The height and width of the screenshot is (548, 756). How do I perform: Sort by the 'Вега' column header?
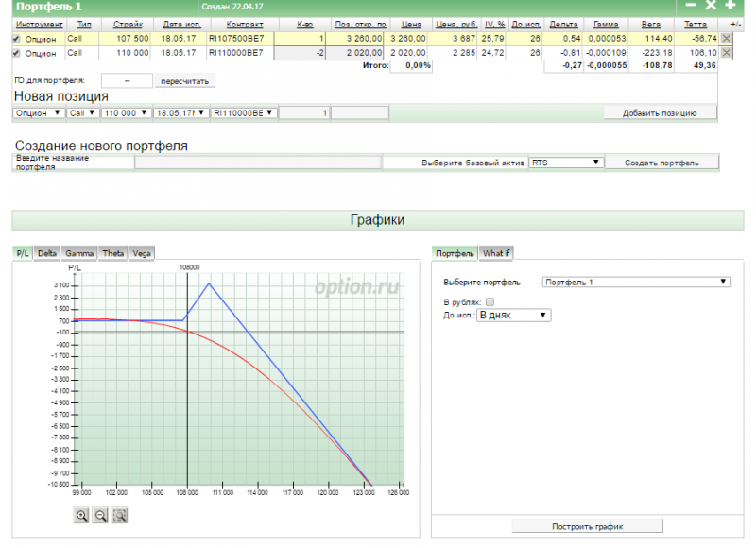pyautogui.click(x=651, y=25)
